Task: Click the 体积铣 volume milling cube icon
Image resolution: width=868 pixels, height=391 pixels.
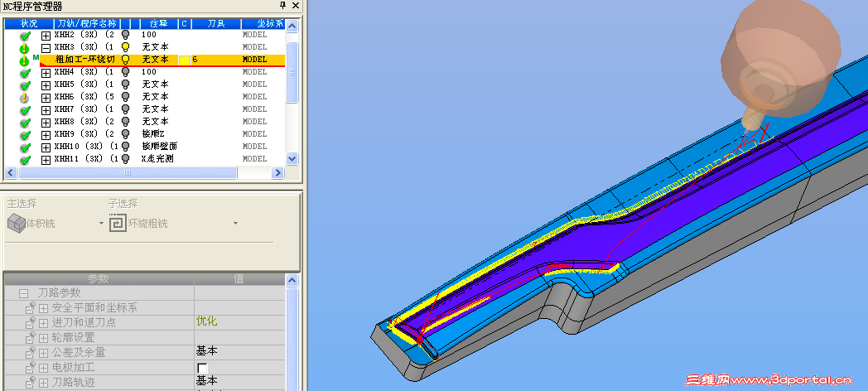Action: coord(16,223)
